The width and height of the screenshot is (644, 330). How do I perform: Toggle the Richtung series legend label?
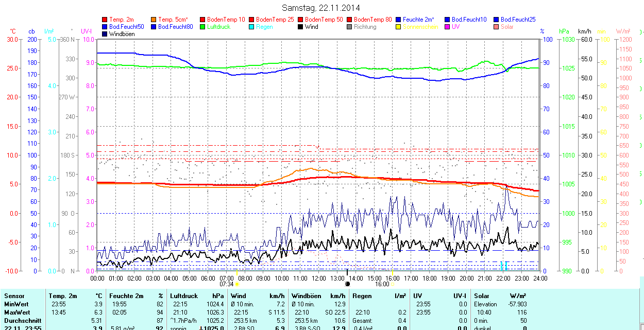(x=365, y=27)
